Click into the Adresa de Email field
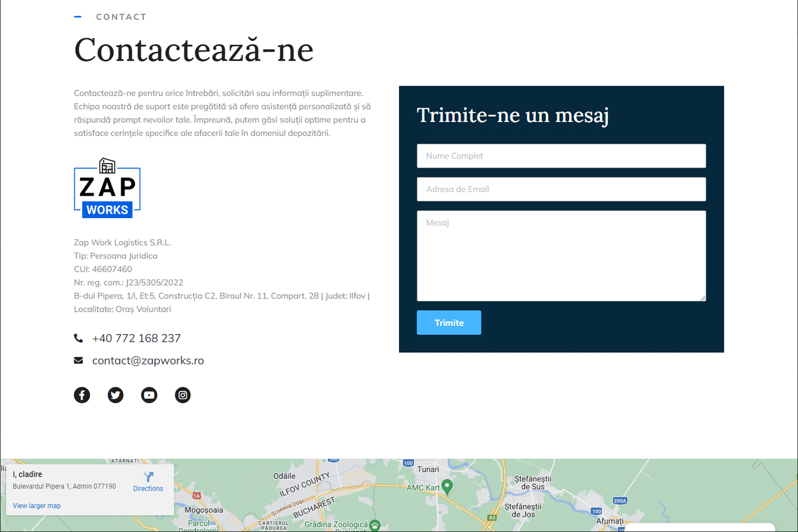Screen dimensions: 798x532 click(561, 189)
